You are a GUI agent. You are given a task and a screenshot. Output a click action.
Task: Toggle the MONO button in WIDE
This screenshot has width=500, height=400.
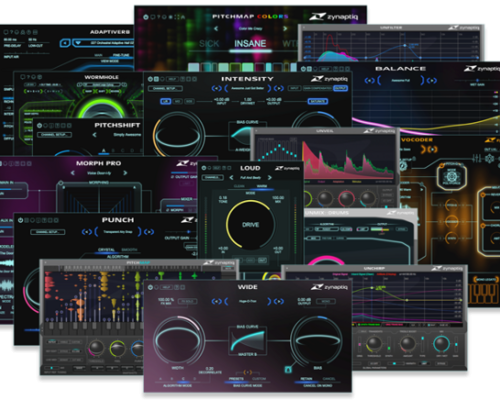click(x=325, y=301)
